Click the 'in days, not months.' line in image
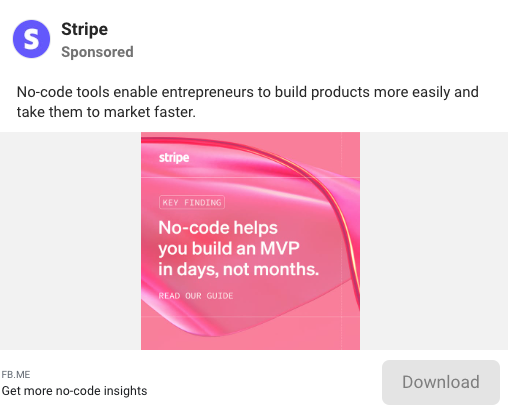508x411 pixels. pyautogui.click(x=239, y=269)
